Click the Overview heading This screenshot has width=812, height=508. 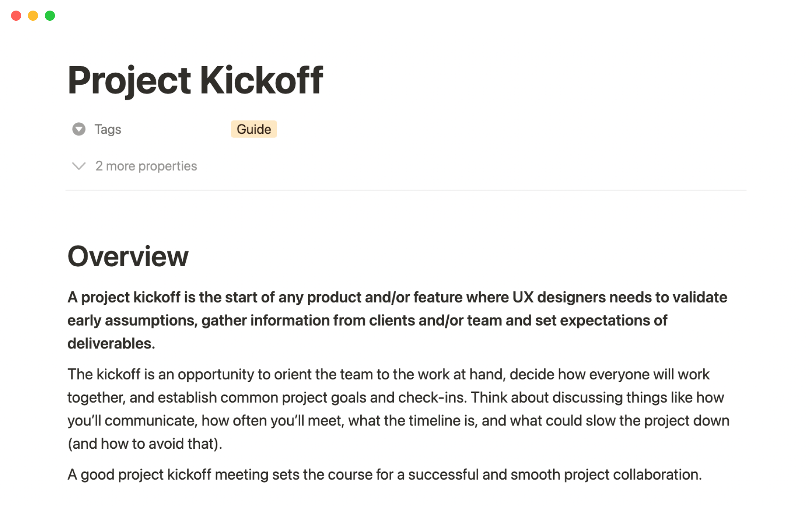click(x=128, y=257)
